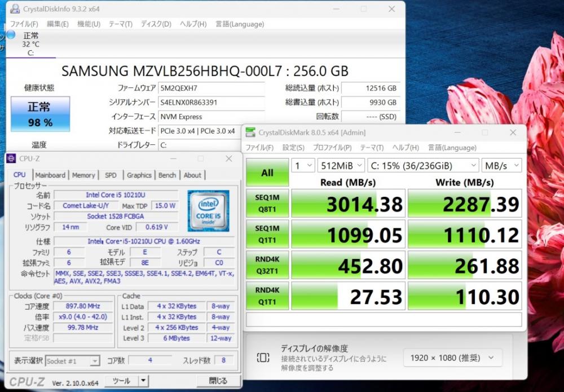Open 設定(S) menu in CrystalDiskMark
This screenshot has height=392, width=564.
tap(293, 148)
